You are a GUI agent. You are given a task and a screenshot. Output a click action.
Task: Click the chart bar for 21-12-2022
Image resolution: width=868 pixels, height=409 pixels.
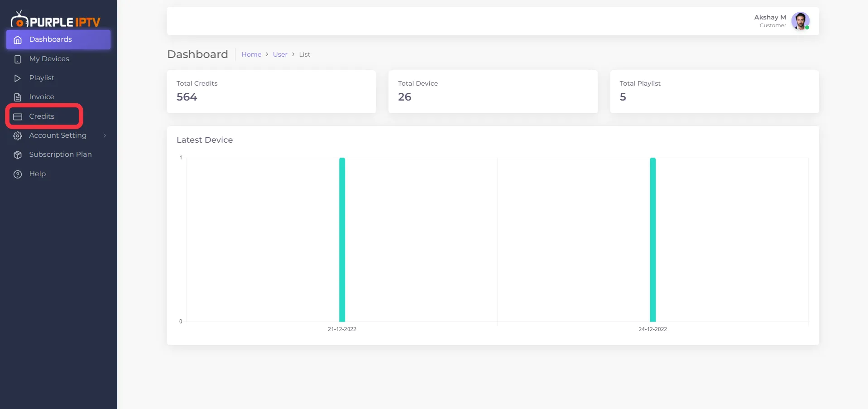coord(342,240)
